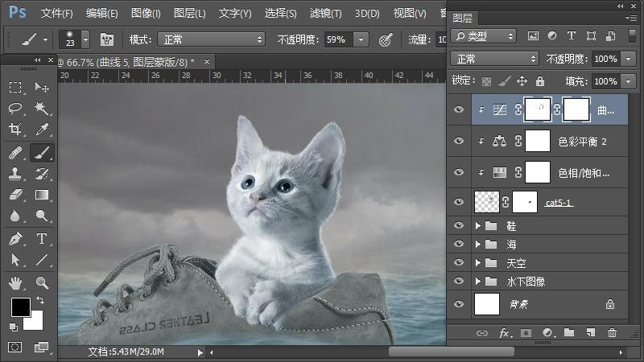Select the Lasso tool

15,109
